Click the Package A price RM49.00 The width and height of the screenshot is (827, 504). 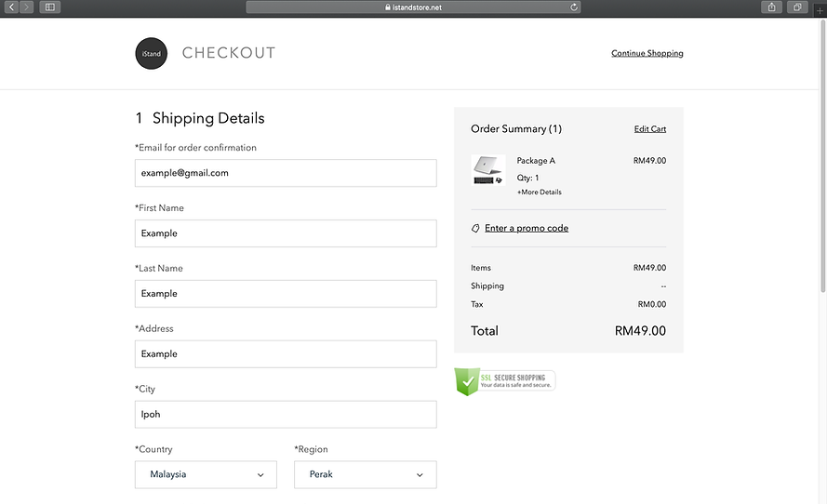pos(649,161)
